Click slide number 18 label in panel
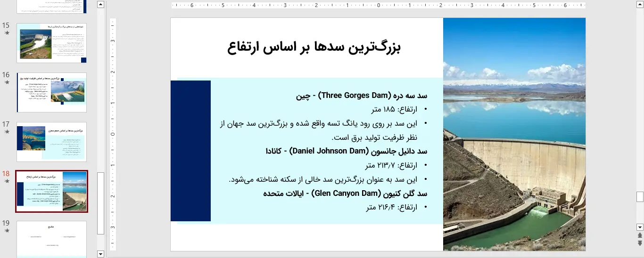Image resolution: width=644 pixels, height=258 pixels. [6, 174]
